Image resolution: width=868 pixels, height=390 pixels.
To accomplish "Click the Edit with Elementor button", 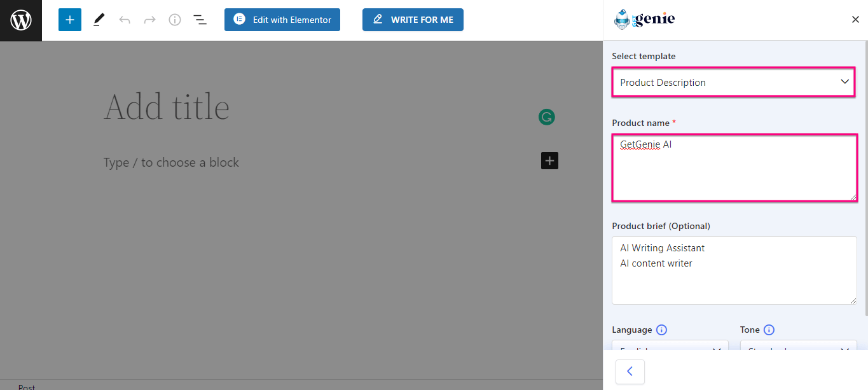I will point(282,20).
